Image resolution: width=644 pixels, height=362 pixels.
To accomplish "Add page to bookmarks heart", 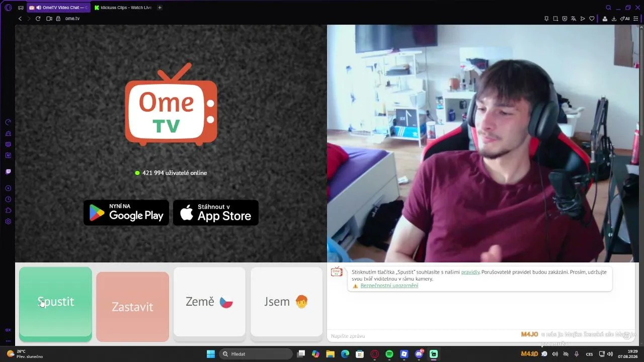I will (x=592, y=19).
